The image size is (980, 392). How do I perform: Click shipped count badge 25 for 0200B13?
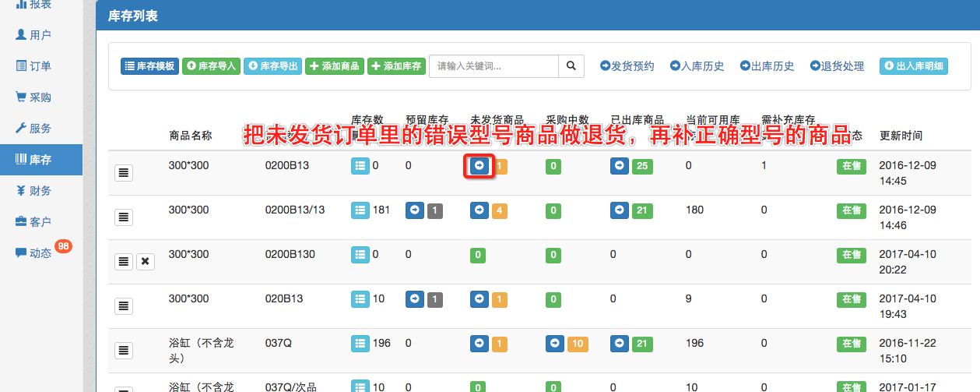coord(642,166)
